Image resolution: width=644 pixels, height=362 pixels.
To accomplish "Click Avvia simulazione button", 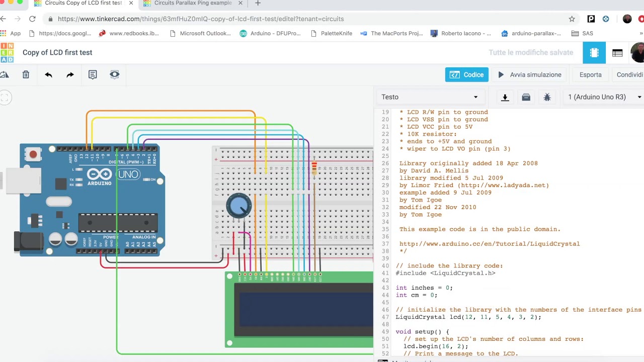I will coord(529,74).
